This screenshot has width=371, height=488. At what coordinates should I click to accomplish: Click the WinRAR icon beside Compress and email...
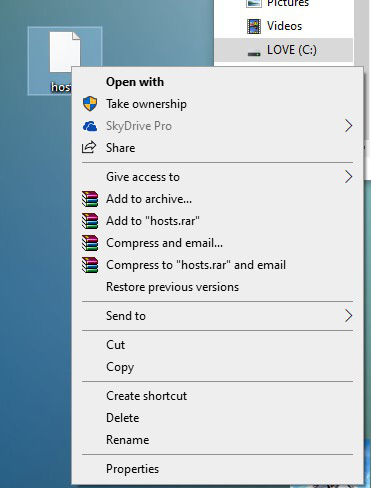(90, 243)
